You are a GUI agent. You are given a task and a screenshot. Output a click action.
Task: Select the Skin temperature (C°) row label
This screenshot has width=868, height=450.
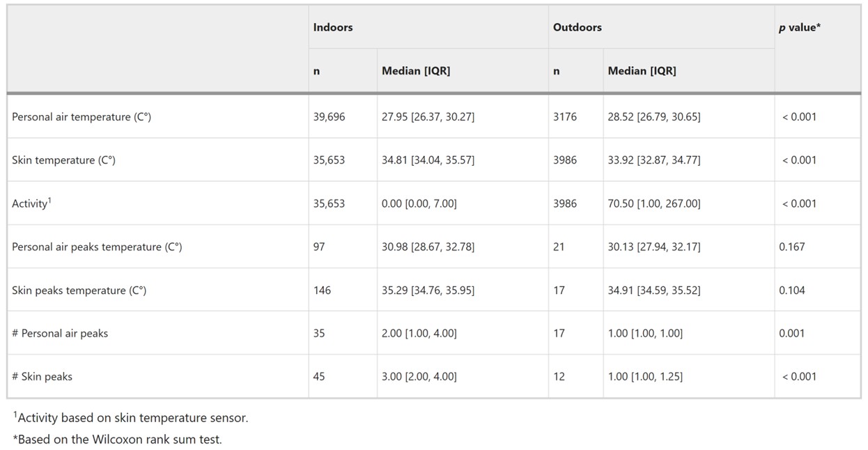[63, 160]
